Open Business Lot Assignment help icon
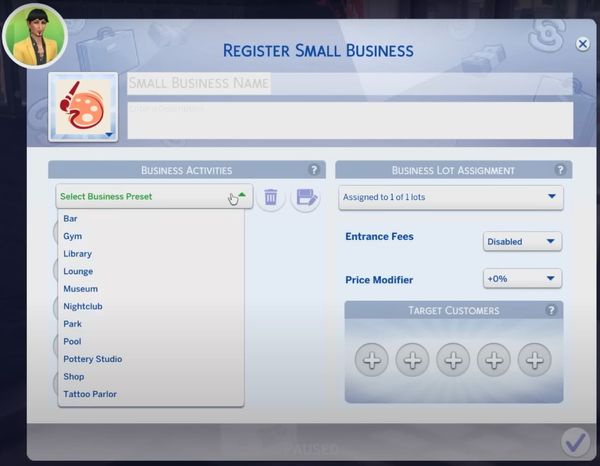 (x=562, y=170)
